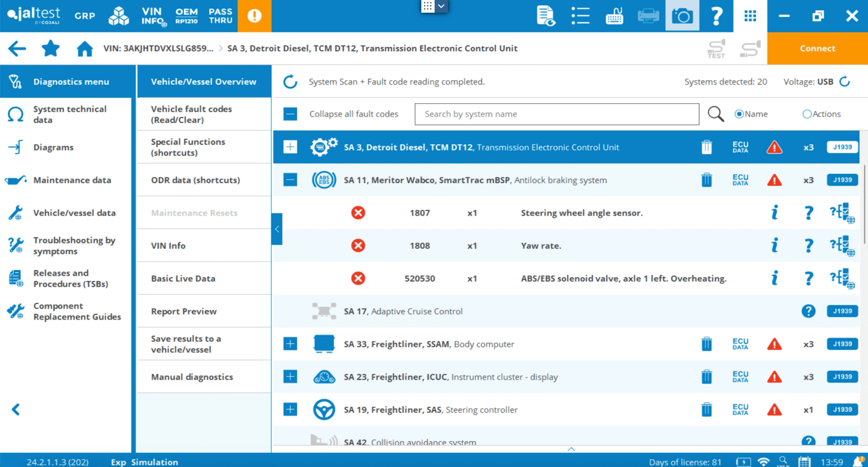868x467 pixels.
Task: Open help for Yaw rate fault
Action: coord(808,246)
